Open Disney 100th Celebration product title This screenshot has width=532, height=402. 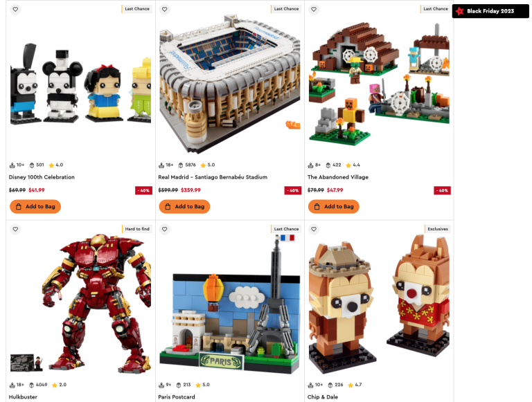tap(42, 177)
